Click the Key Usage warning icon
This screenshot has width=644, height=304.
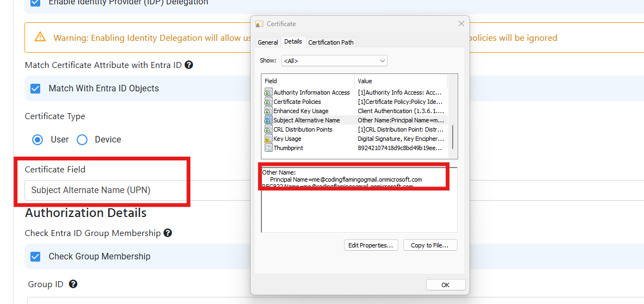point(268,139)
